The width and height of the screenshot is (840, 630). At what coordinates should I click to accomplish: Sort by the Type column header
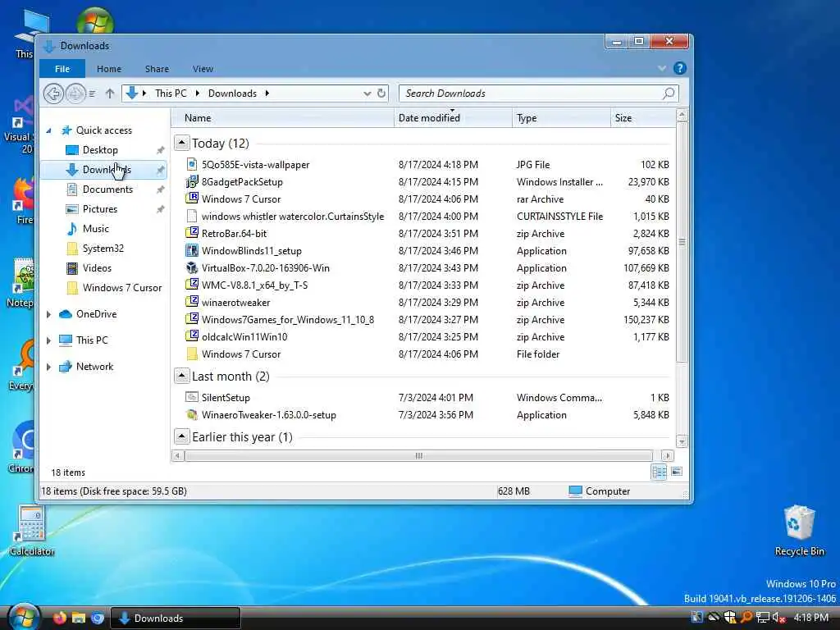click(x=561, y=118)
